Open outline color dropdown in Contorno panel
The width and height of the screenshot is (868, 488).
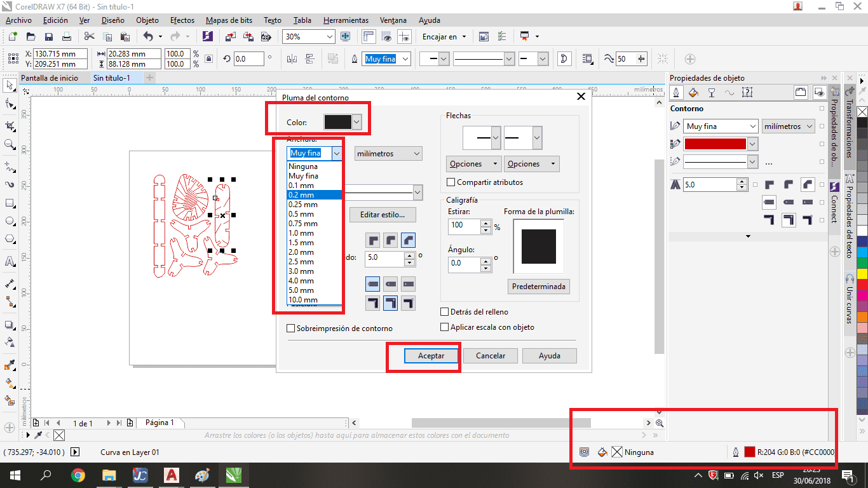click(753, 144)
